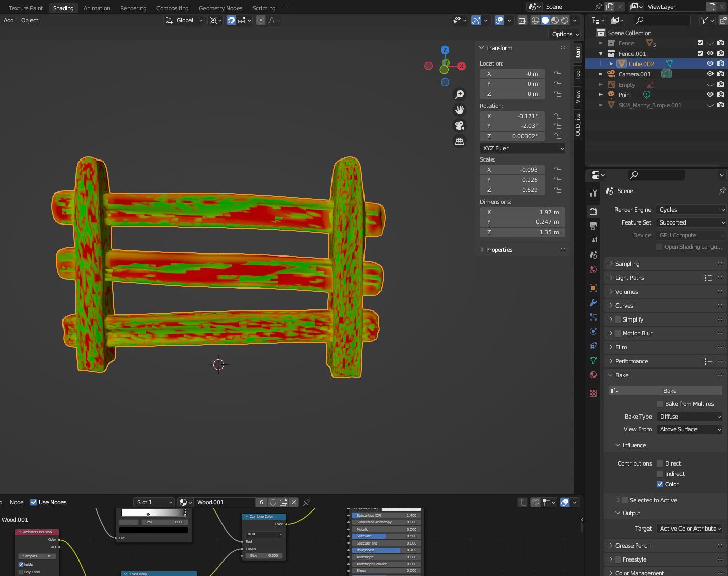This screenshot has width=728, height=576.
Task: Collapse the Fence.001 collection in outliner
Action: point(600,53)
